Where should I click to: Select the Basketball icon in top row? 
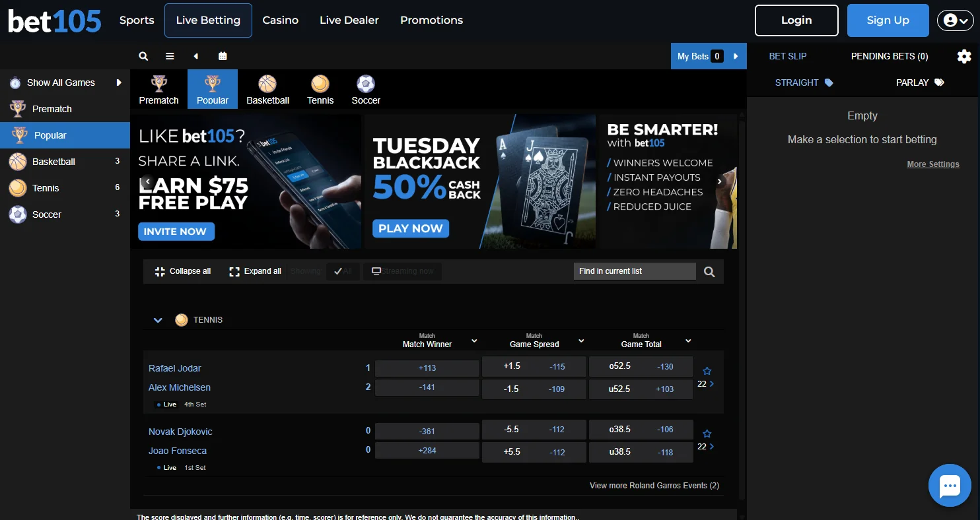click(x=267, y=84)
